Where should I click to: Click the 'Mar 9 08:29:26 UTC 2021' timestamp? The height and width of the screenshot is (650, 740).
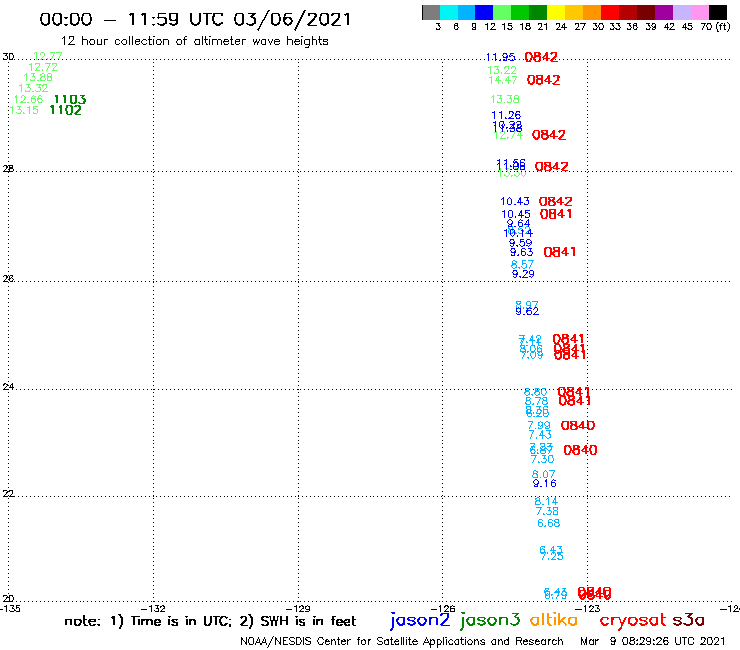point(652,641)
